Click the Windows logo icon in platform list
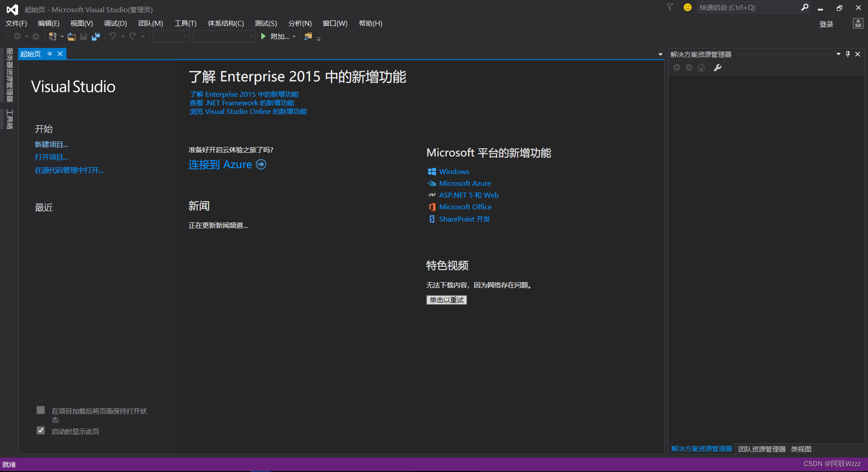 [432, 172]
